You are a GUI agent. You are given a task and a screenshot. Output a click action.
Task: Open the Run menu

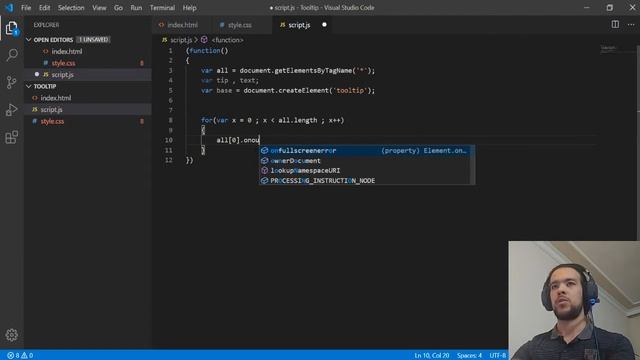pyautogui.click(x=136, y=8)
